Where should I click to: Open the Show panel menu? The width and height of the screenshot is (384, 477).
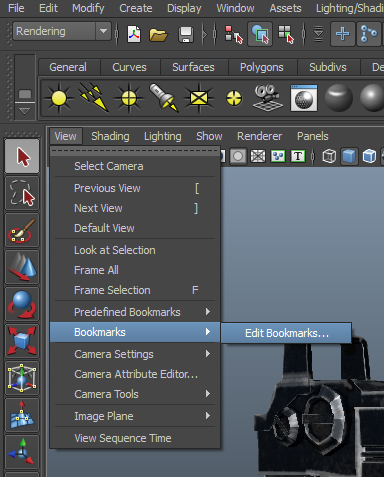[x=209, y=136]
